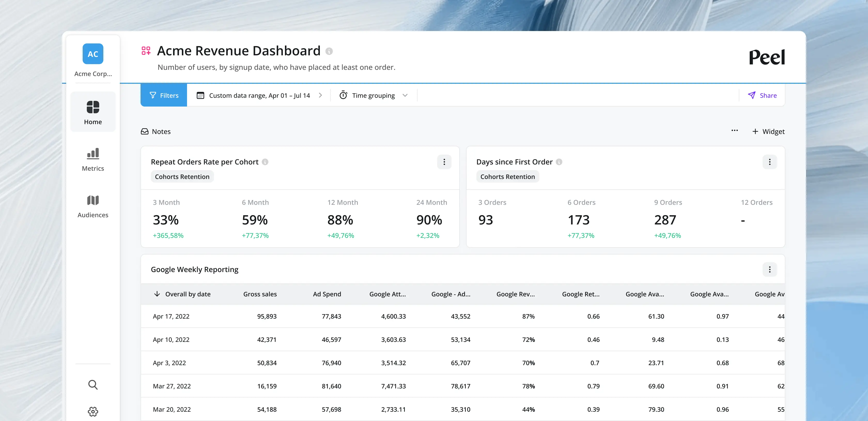The image size is (868, 421).
Task: Open three-dot menu on Repeat Orders widget
Action: point(444,162)
